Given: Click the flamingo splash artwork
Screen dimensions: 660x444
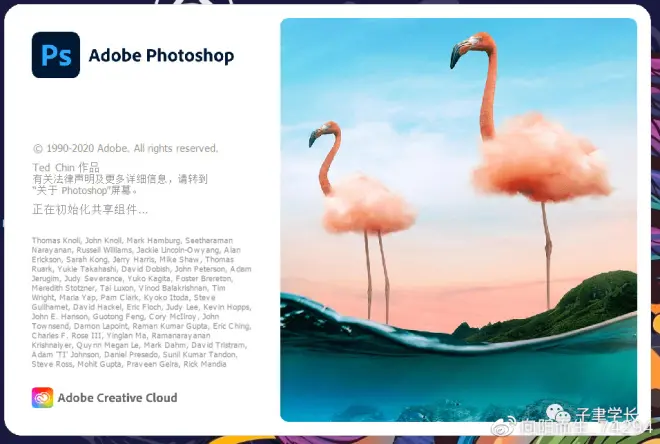Looking at the screenshot, I should pos(458,220).
